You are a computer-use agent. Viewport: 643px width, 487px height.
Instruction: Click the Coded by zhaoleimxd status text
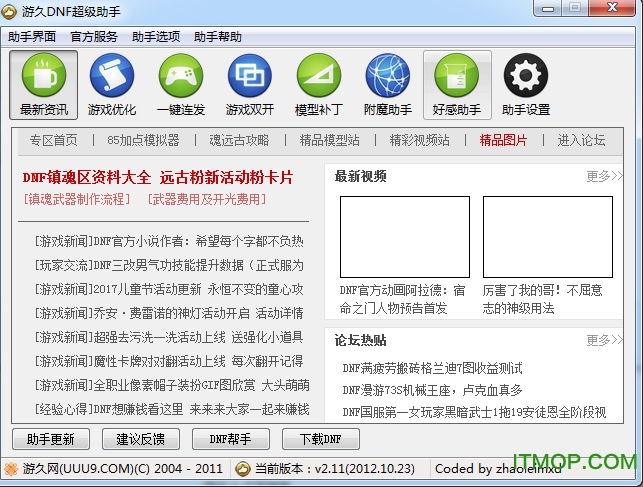498,469
